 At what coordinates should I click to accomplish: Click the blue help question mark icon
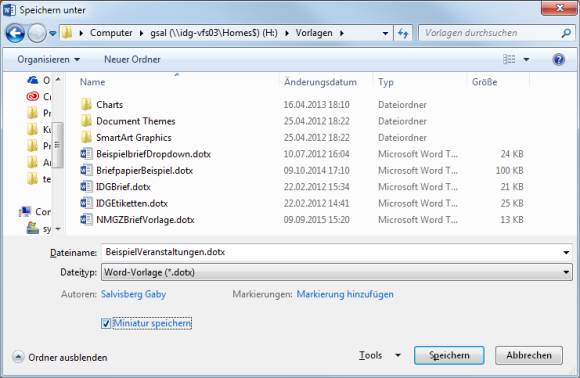pos(559,59)
